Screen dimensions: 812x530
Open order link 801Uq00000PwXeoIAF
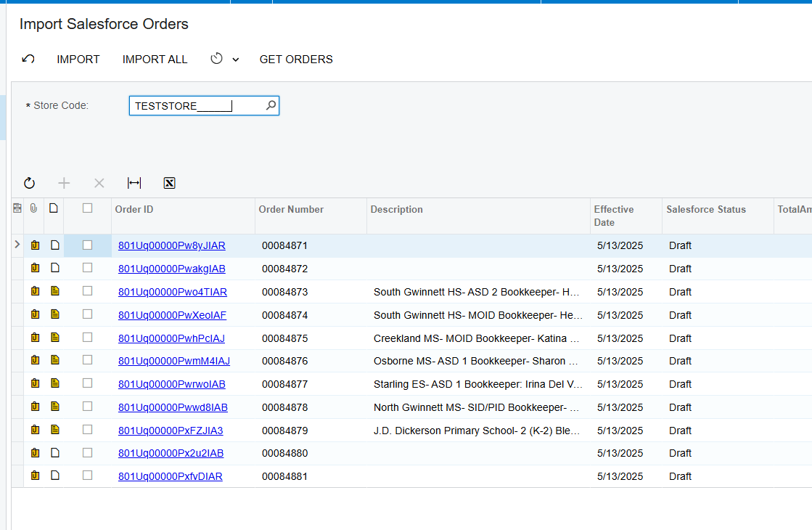(172, 316)
